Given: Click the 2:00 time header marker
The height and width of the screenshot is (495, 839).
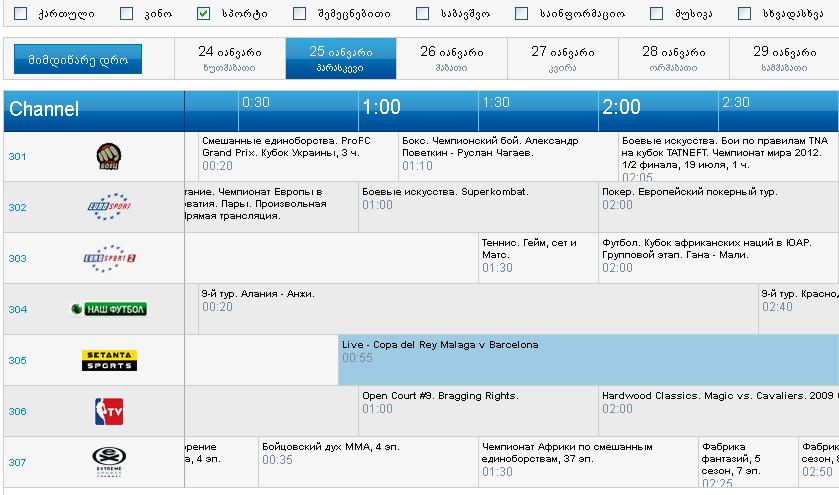Looking at the screenshot, I should coord(621,107).
